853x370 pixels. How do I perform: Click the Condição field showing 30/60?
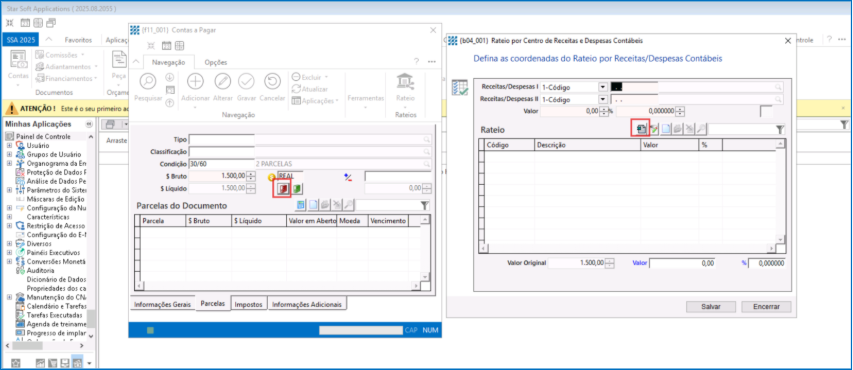coord(221,164)
